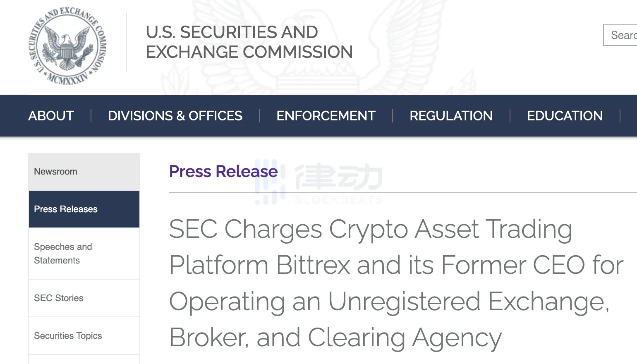Open the DIVISIONS & OFFICES menu
The image size is (637, 364).
175,116
